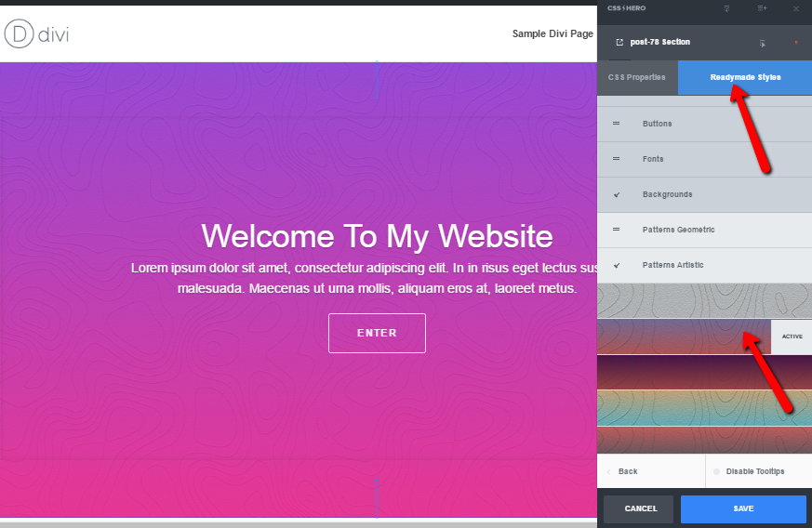Toggle the Disable Tooltips option
The height and width of the screenshot is (528, 812).
point(750,471)
